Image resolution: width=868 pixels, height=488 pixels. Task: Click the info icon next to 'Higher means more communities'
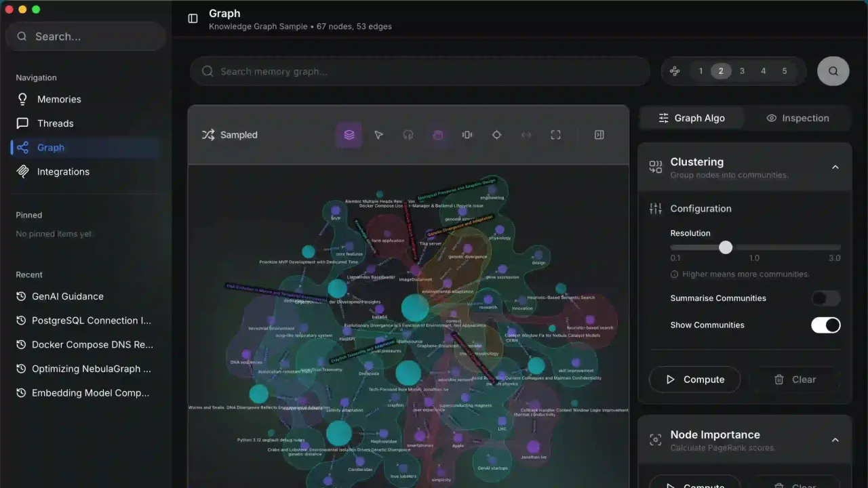click(x=675, y=274)
